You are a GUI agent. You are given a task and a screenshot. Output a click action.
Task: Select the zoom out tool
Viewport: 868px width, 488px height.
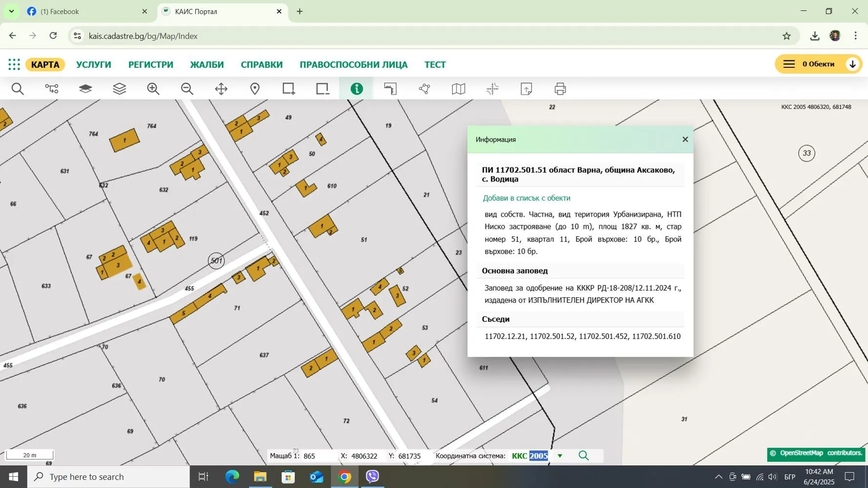tap(187, 89)
